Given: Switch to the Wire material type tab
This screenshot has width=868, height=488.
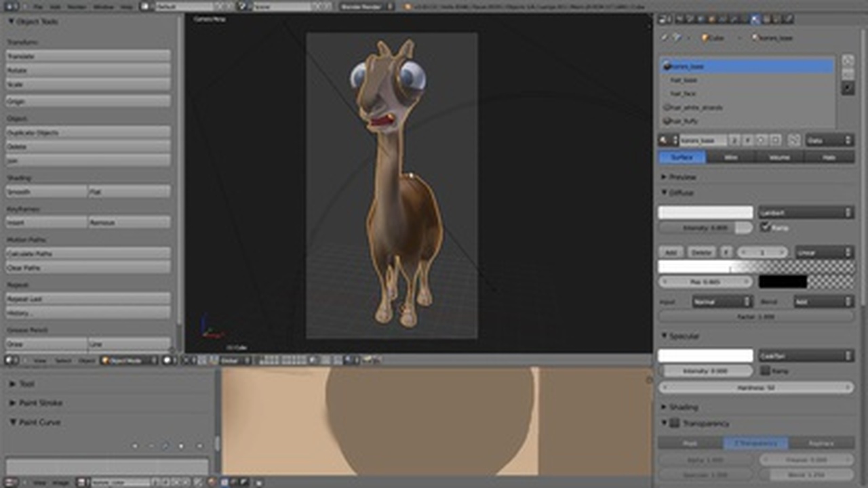Looking at the screenshot, I should 731,157.
